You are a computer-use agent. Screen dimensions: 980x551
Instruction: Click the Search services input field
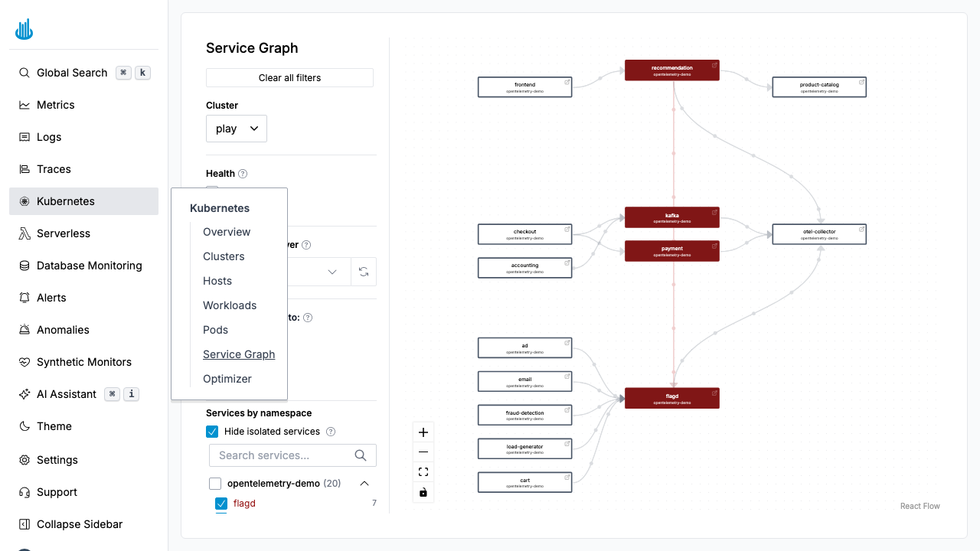(283, 455)
